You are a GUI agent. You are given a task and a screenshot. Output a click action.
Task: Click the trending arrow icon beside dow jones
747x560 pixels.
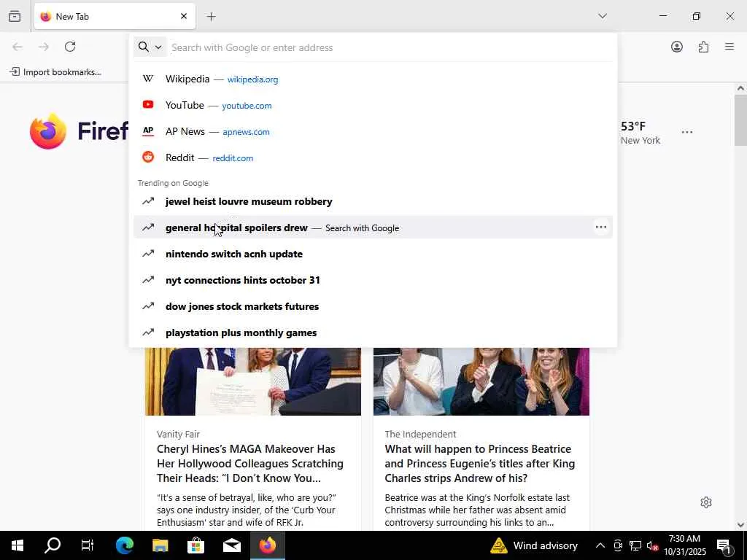click(x=148, y=306)
